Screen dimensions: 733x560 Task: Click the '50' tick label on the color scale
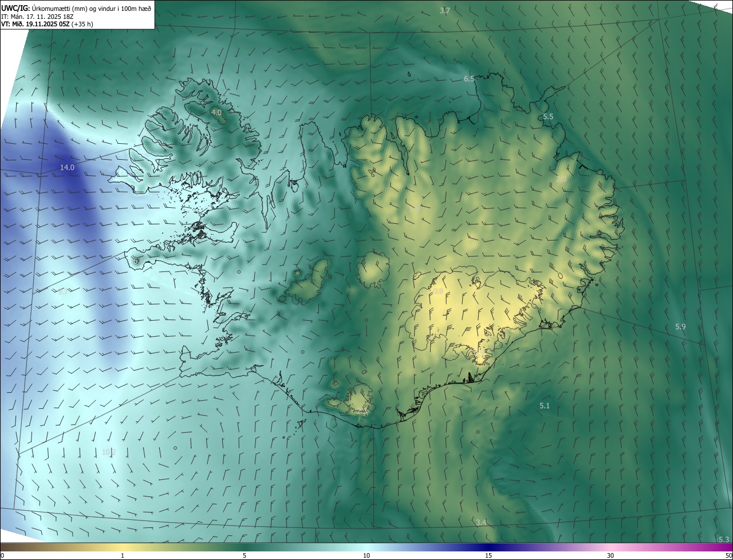pos(728,556)
